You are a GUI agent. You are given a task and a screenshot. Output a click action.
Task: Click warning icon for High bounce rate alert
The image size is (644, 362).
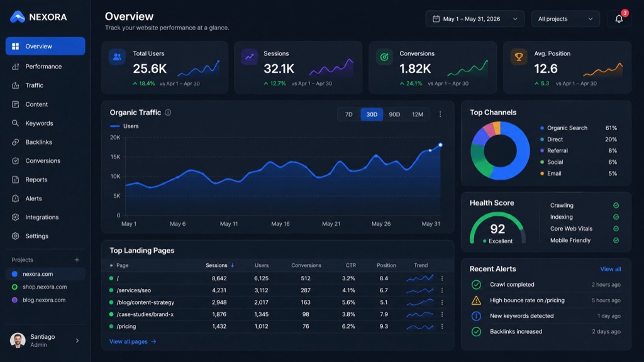(x=476, y=300)
